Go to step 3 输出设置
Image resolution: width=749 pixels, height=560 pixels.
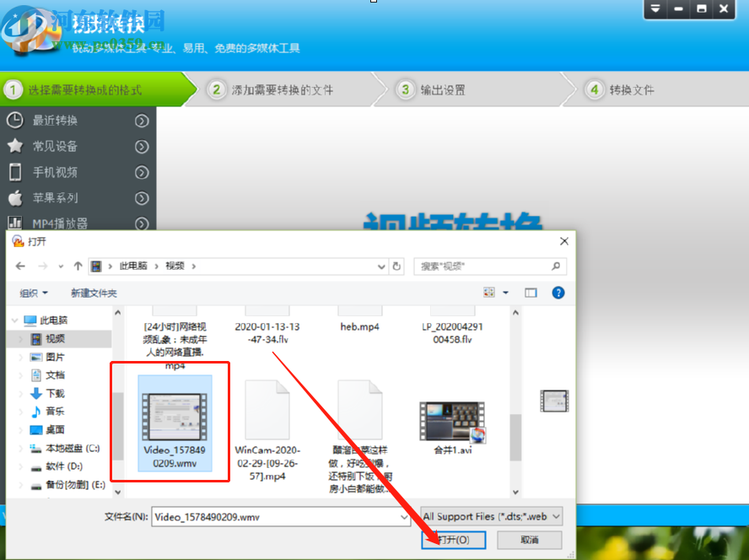475,89
